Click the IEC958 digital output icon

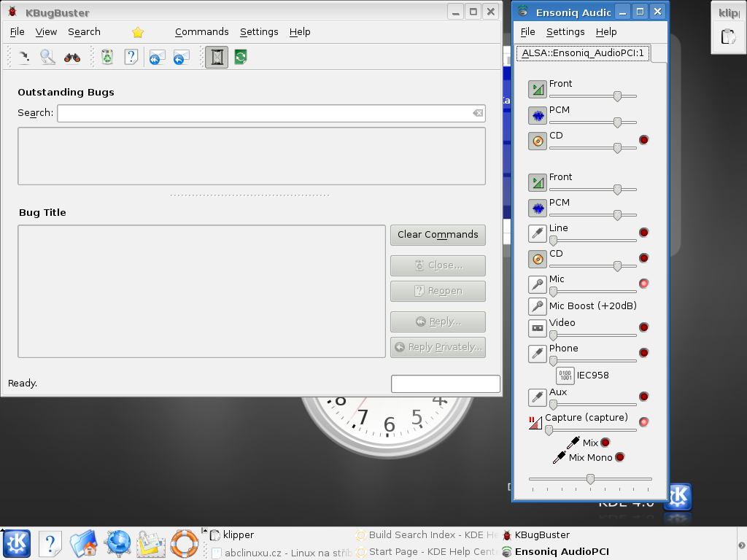(565, 376)
